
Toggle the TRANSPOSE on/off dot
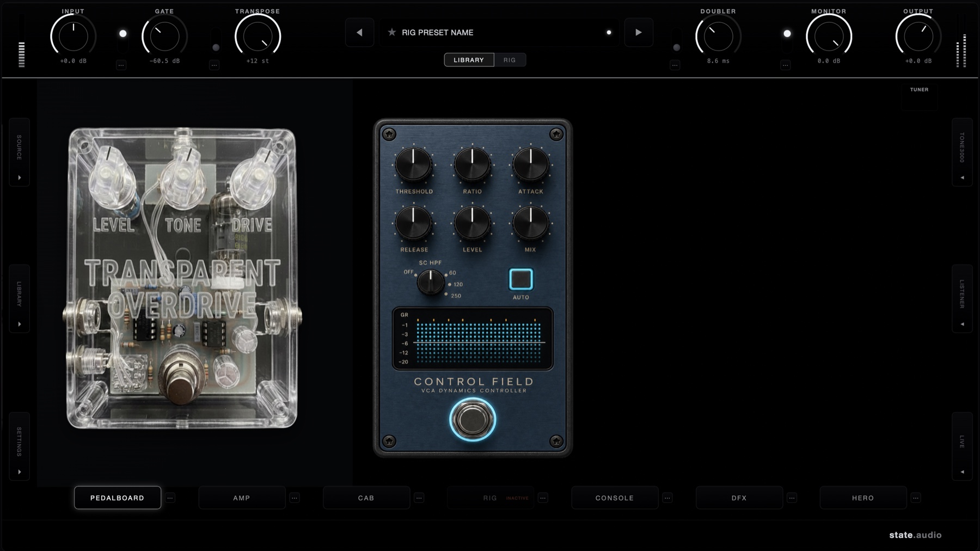pyautogui.click(x=216, y=47)
